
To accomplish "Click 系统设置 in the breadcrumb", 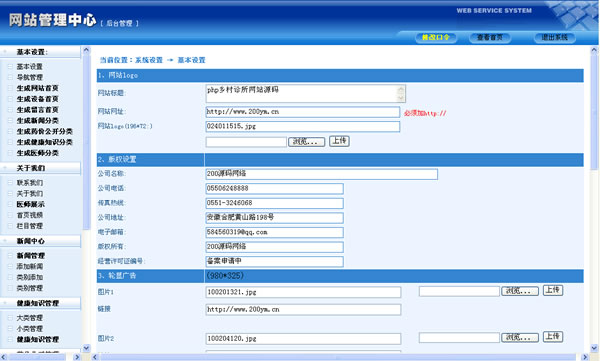I will click(148, 60).
